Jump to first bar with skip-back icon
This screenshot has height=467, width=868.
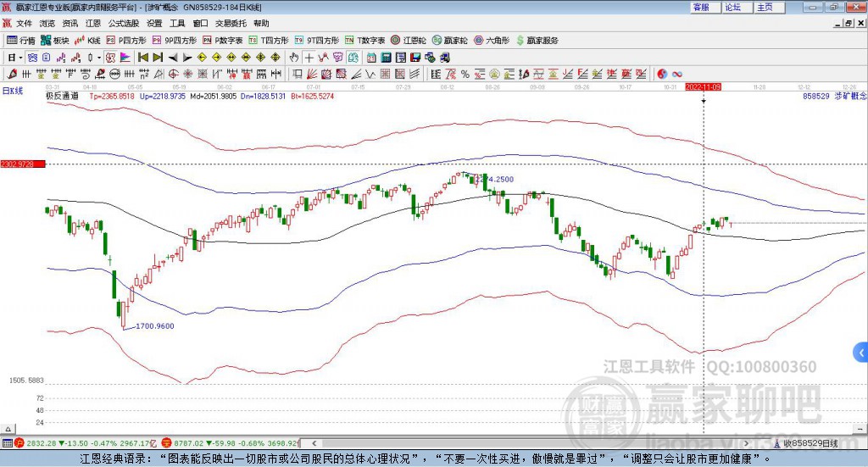(x=142, y=58)
